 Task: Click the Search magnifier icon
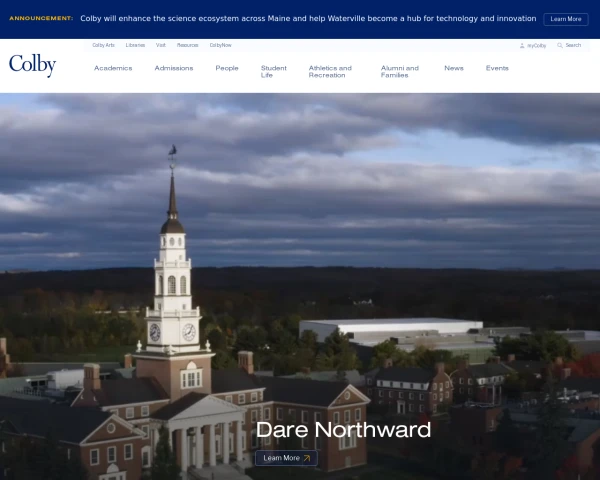(560, 45)
